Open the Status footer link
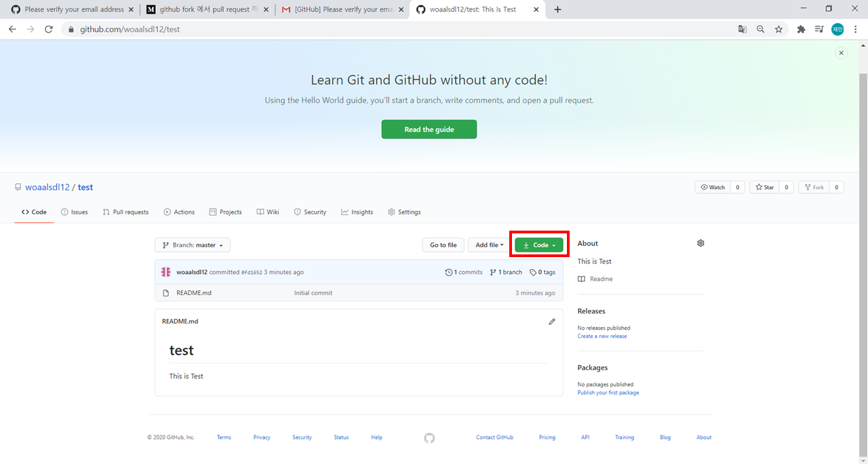Viewport: 868px width, 464px height. coord(341,438)
